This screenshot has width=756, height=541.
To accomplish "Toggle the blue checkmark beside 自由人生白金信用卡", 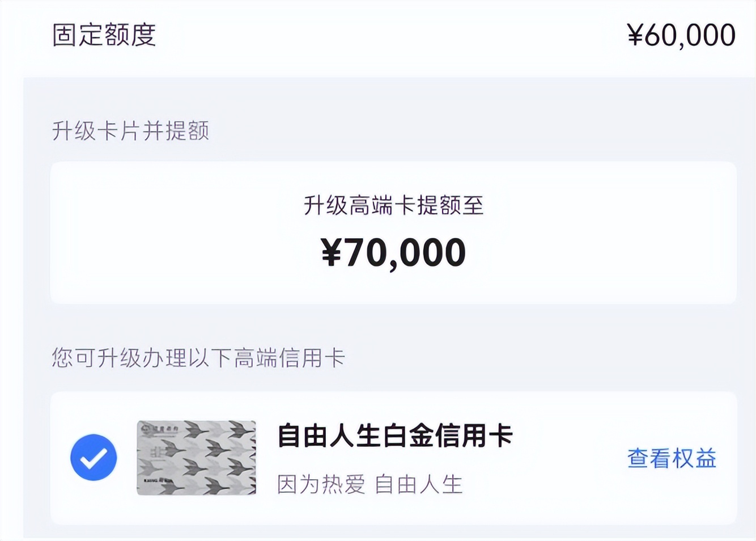I will [94, 458].
